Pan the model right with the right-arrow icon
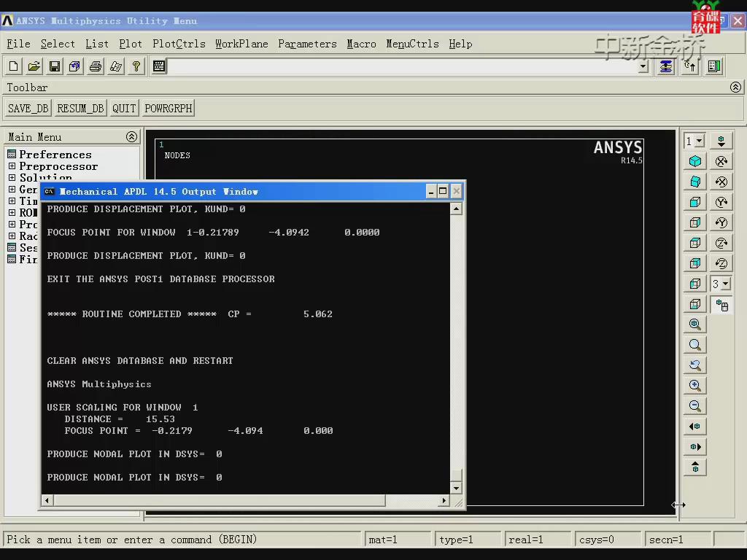Image resolution: width=747 pixels, height=560 pixels. coord(695,447)
